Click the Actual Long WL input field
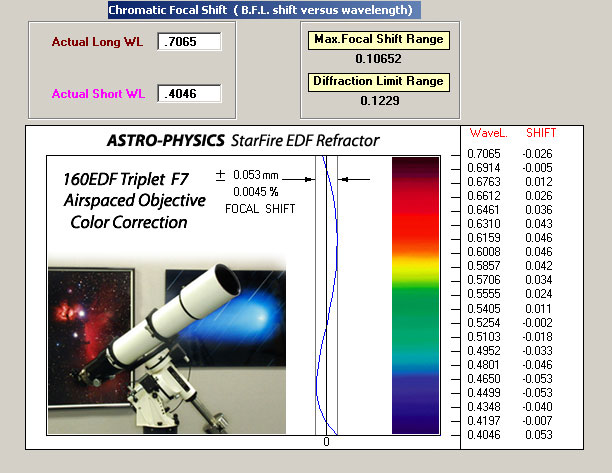This screenshot has height=473, width=612. click(x=189, y=42)
